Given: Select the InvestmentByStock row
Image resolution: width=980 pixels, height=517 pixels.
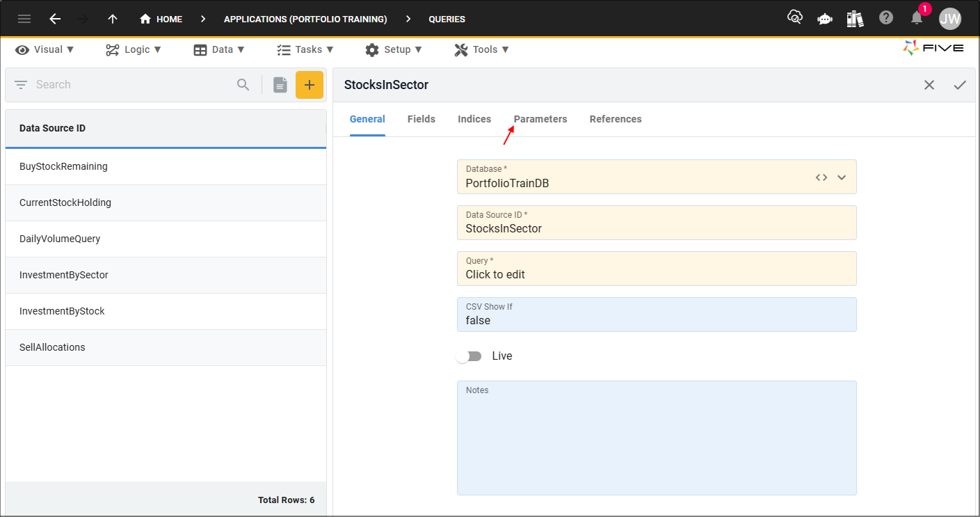Looking at the screenshot, I should tap(166, 311).
